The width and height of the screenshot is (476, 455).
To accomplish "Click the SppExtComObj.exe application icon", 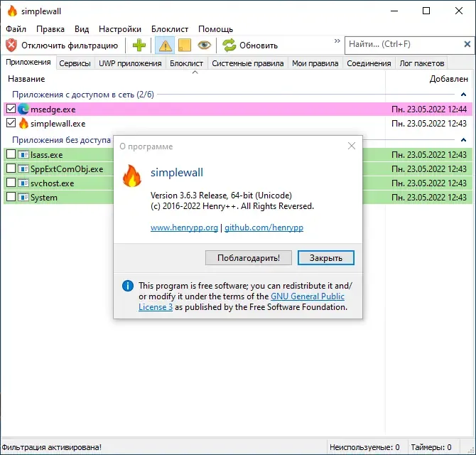I will [x=23, y=169].
